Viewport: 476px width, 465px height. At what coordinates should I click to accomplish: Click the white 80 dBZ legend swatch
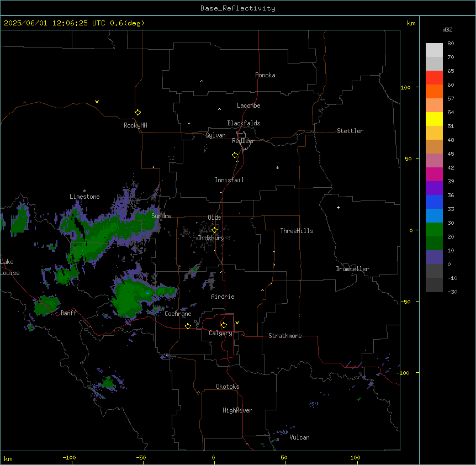(x=434, y=50)
